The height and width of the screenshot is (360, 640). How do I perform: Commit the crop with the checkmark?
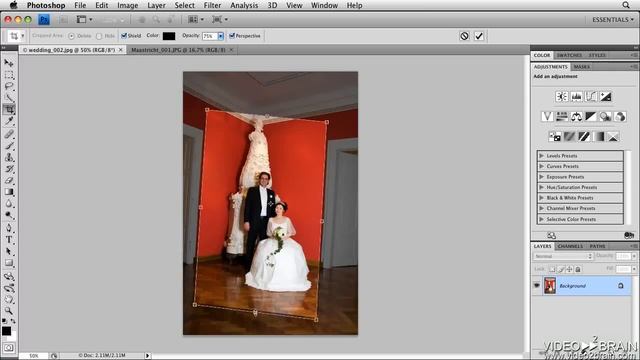(x=479, y=36)
